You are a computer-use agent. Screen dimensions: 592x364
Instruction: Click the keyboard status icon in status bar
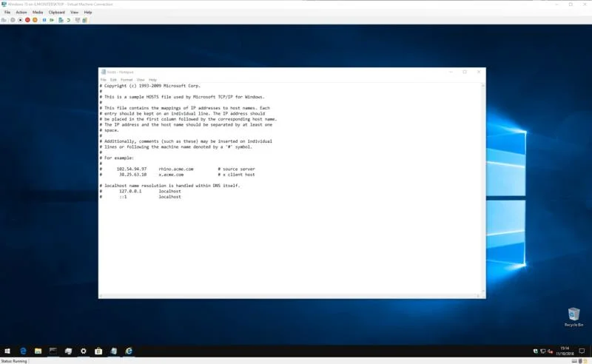(574, 361)
